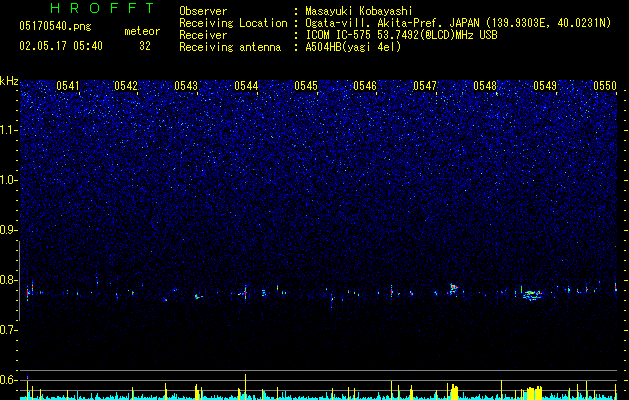
Task: Click the 0546 time marker
Action: coord(365,86)
